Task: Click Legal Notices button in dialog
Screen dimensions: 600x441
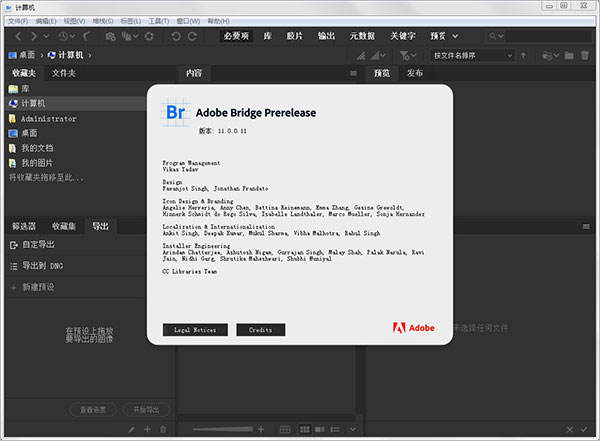Action: pyautogui.click(x=195, y=330)
